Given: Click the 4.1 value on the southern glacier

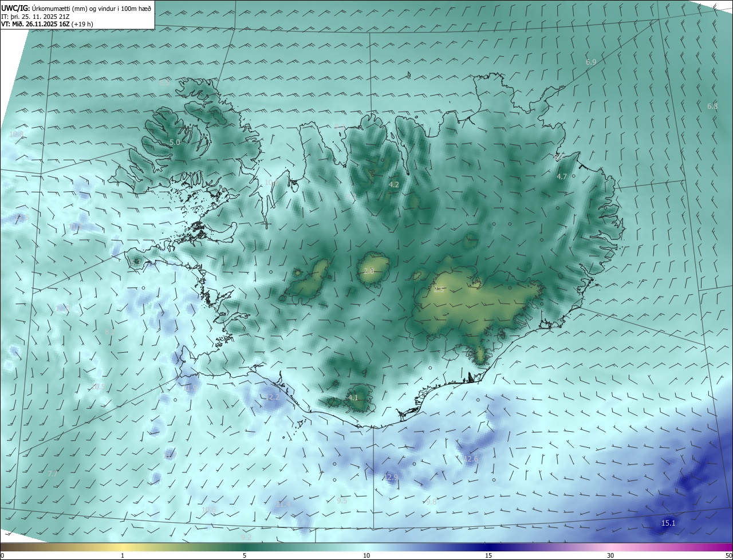Looking at the screenshot, I should coord(353,398).
